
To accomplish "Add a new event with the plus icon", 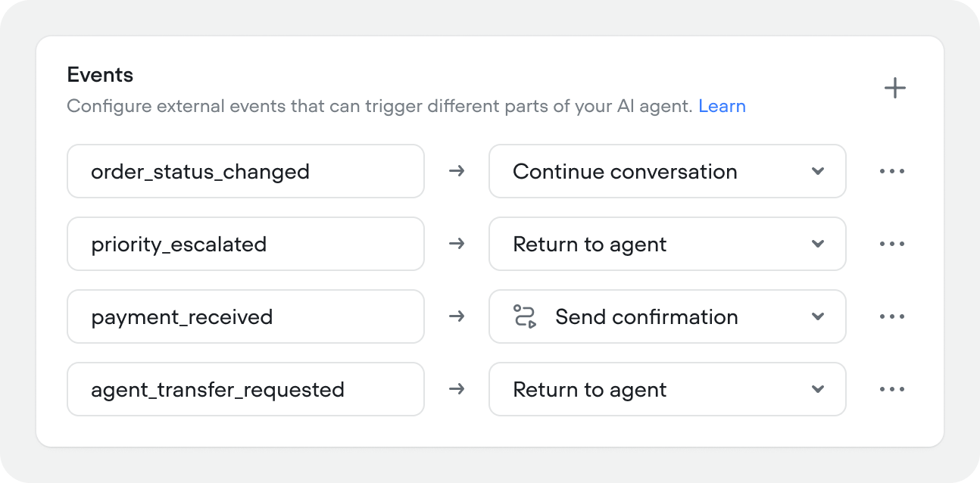I will [x=895, y=88].
